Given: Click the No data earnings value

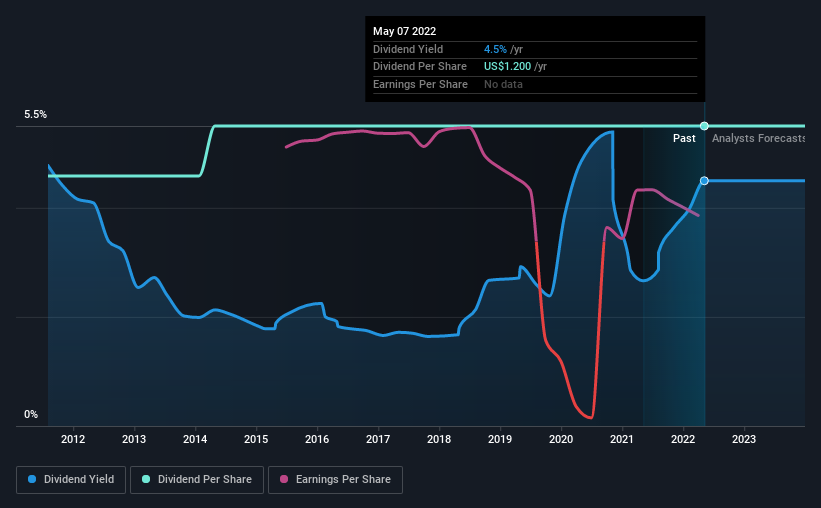Looking at the screenshot, I should point(503,84).
